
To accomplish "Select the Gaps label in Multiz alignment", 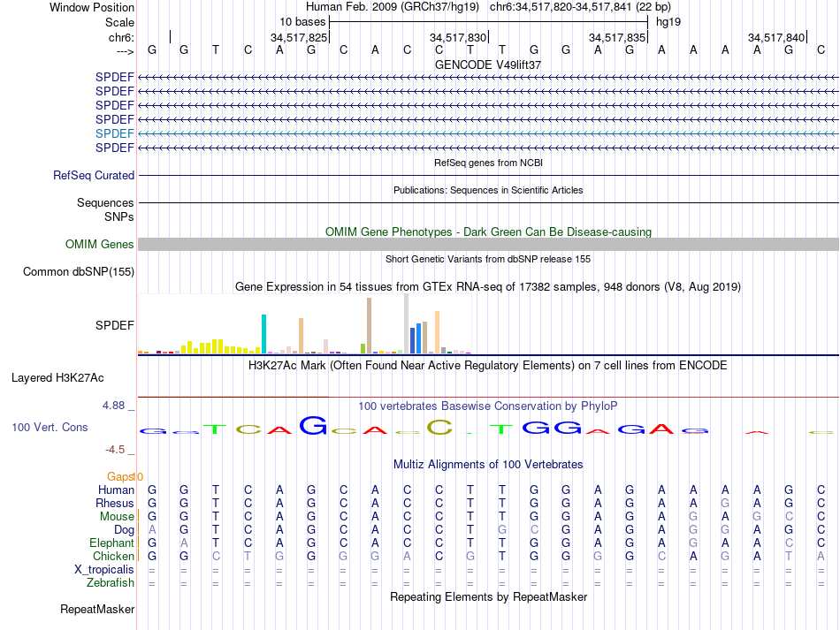I will [120, 476].
